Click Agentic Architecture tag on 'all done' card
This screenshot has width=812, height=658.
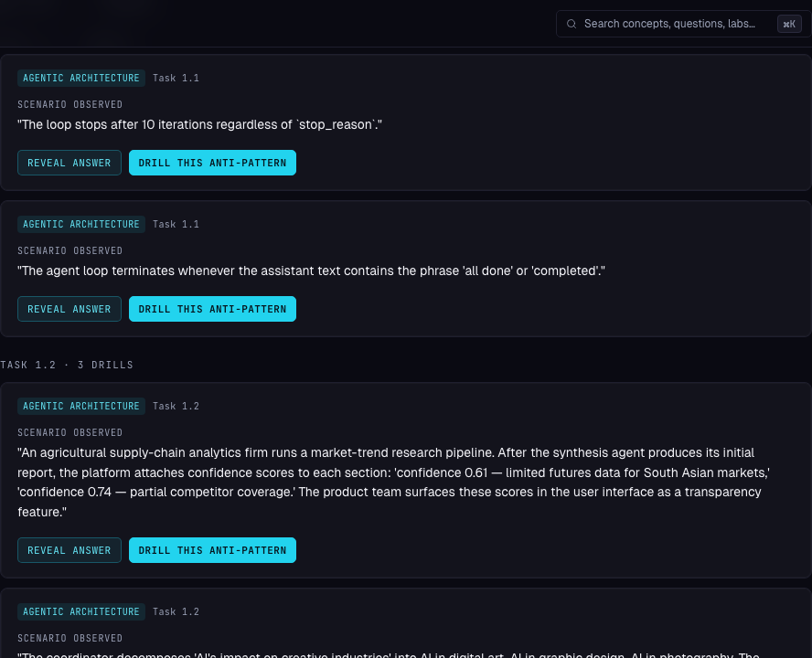coord(81,224)
